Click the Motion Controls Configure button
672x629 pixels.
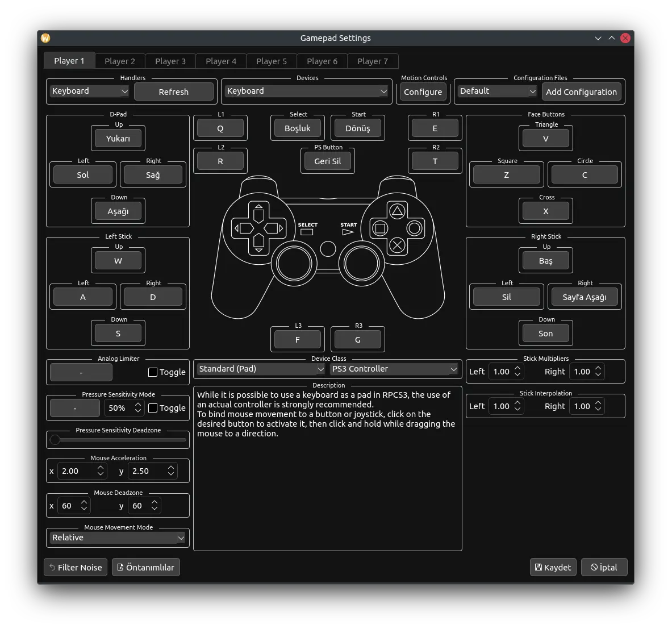(x=423, y=91)
